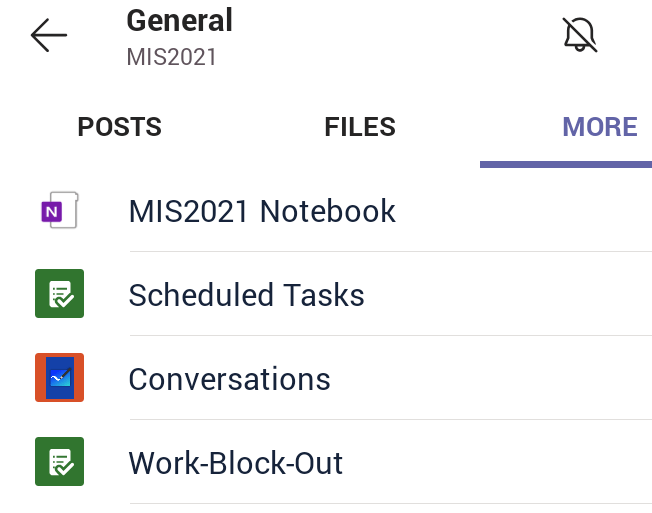Viewport: 652px width, 513px height.
Task: Open the Work-Block-Out item
Action: click(236, 463)
